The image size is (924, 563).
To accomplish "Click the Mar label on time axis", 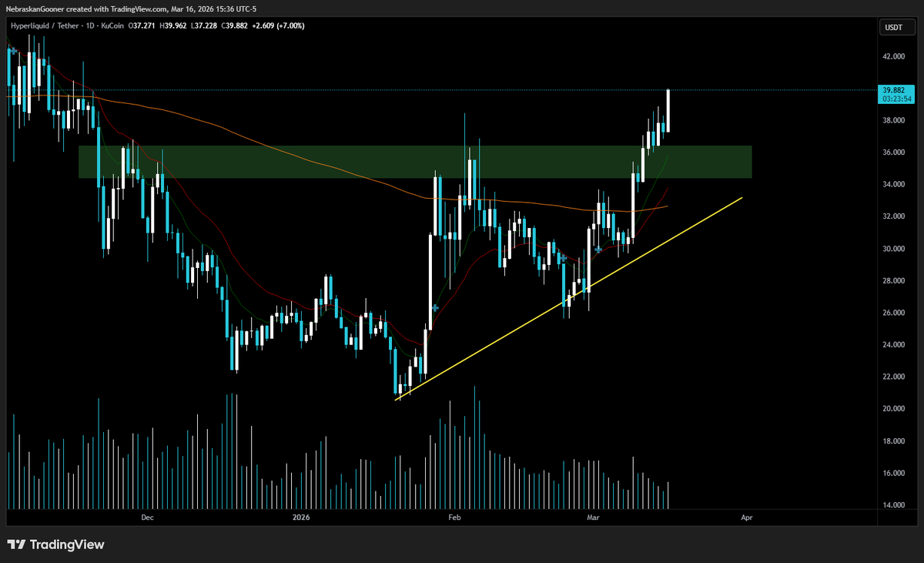I will (x=593, y=518).
